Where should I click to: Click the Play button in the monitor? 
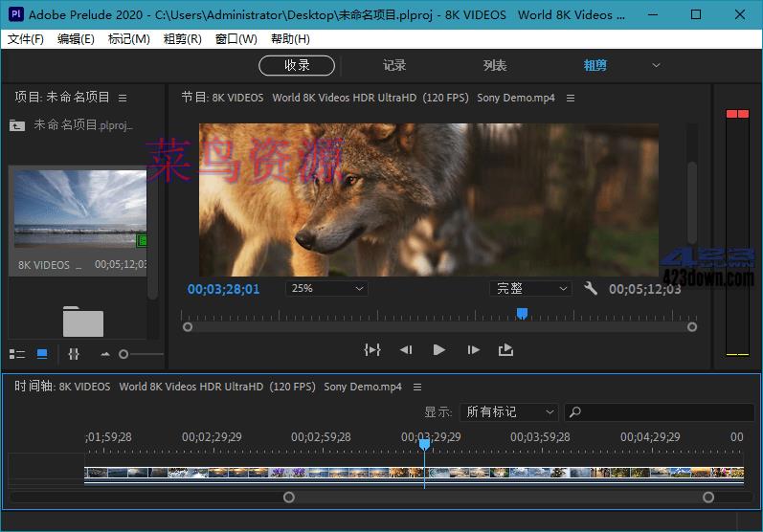click(x=438, y=350)
